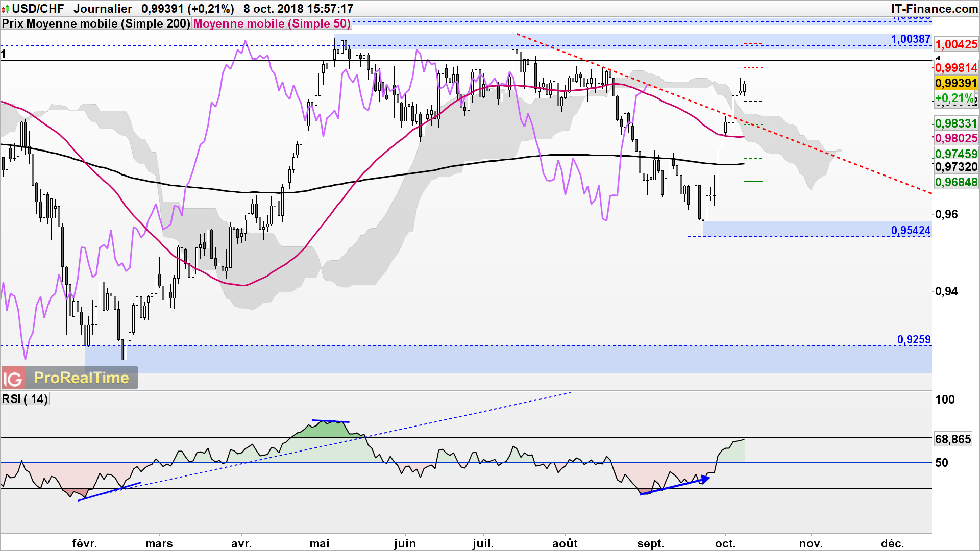
Task: Click the 0,98331 green price tag
Action: pos(956,123)
